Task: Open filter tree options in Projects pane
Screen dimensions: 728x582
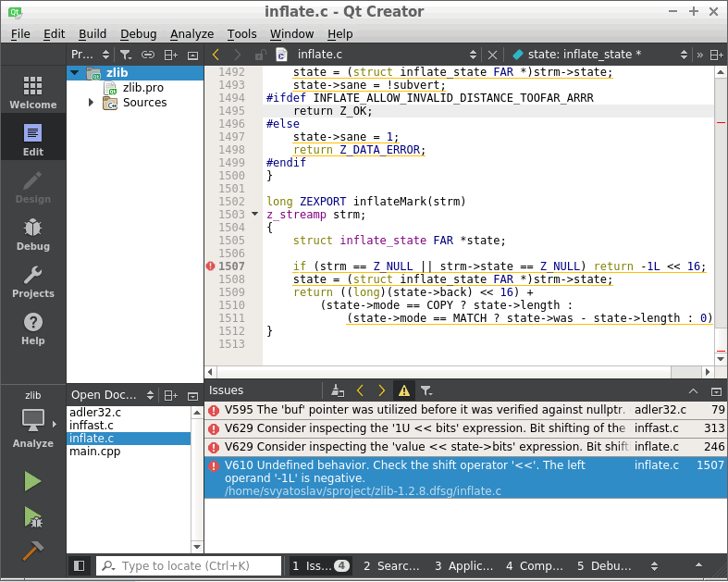Action: (126, 55)
